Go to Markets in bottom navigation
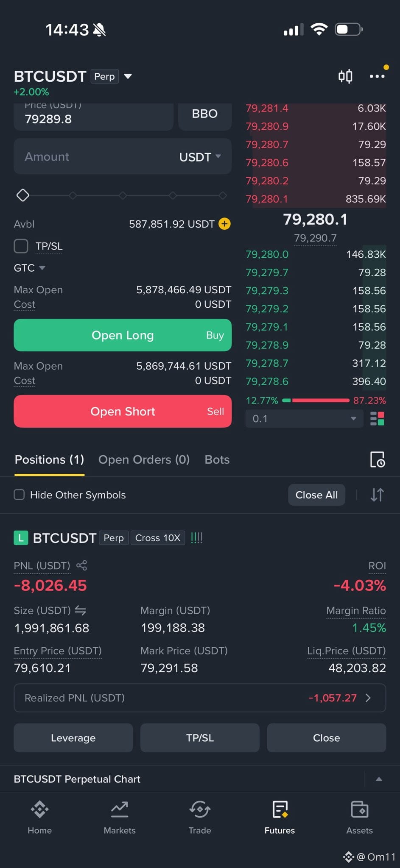400x868 pixels. (120, 818)
